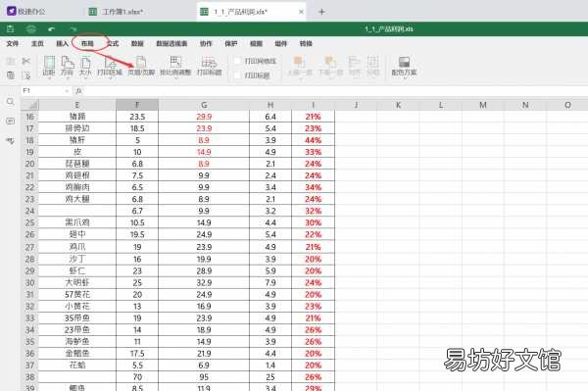Click the Paste icon below the Copy icon

tap(11, 75)
